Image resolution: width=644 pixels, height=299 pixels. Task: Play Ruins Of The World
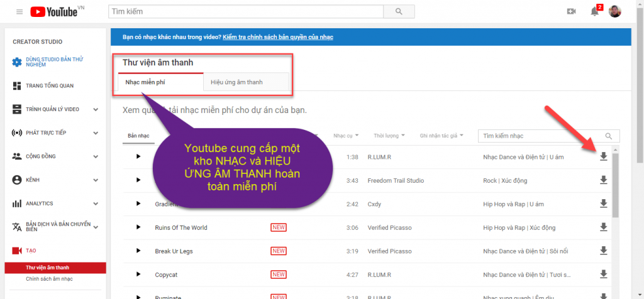click(138, 227)
